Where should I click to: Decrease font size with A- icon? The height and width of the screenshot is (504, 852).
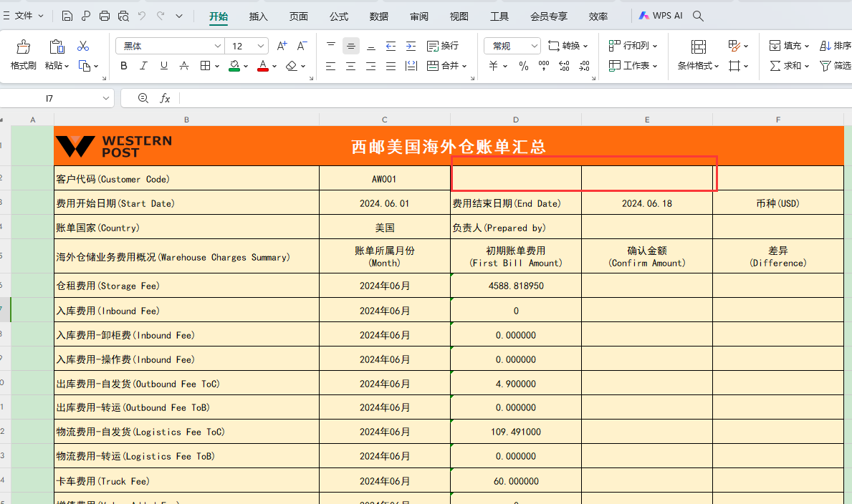(x=302, y=46)
